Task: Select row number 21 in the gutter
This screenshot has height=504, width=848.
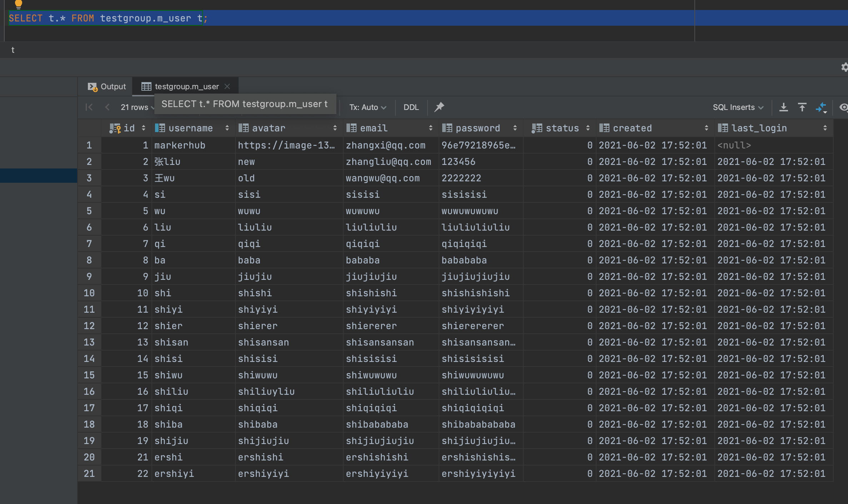Action: pos(89,474)
